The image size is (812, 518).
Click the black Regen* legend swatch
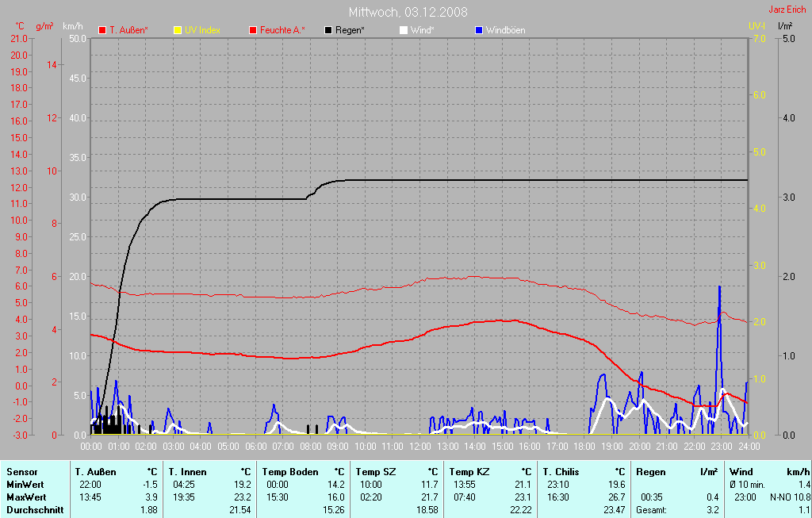tap(328, 31)
